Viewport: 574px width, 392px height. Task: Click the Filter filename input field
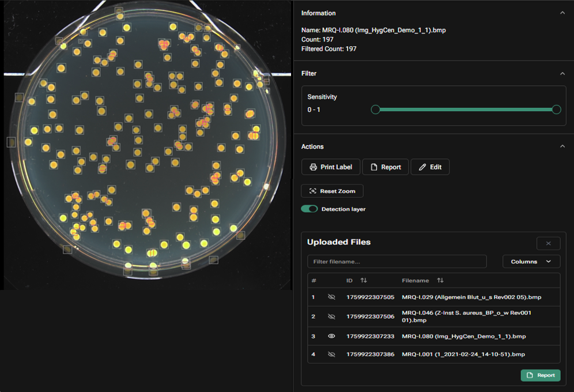tap(396, 262)
